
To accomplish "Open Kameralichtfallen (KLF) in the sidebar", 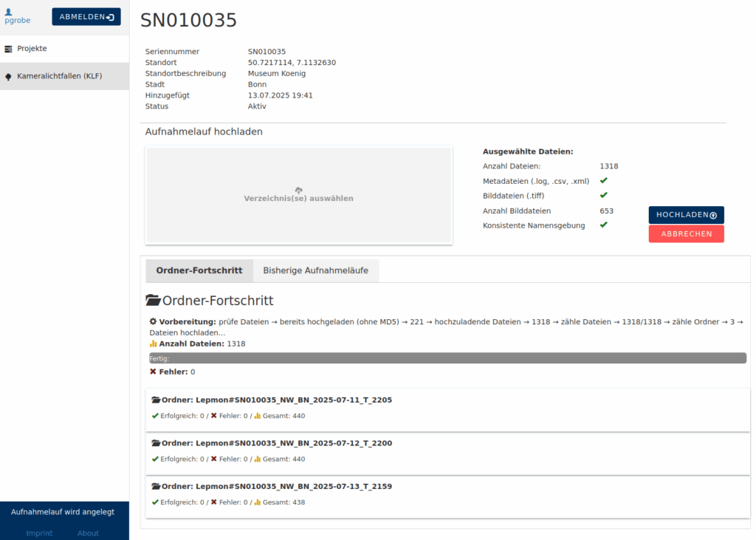I will coord(65,76).
